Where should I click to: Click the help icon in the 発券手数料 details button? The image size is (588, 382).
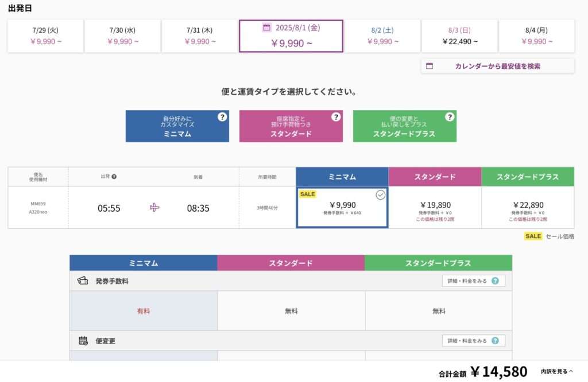[495, 281]
